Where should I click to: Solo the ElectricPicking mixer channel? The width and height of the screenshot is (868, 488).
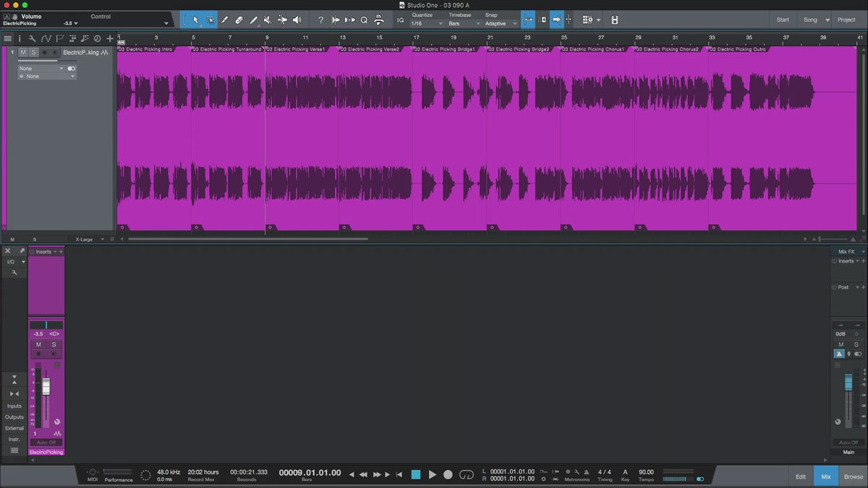[54, 345]
